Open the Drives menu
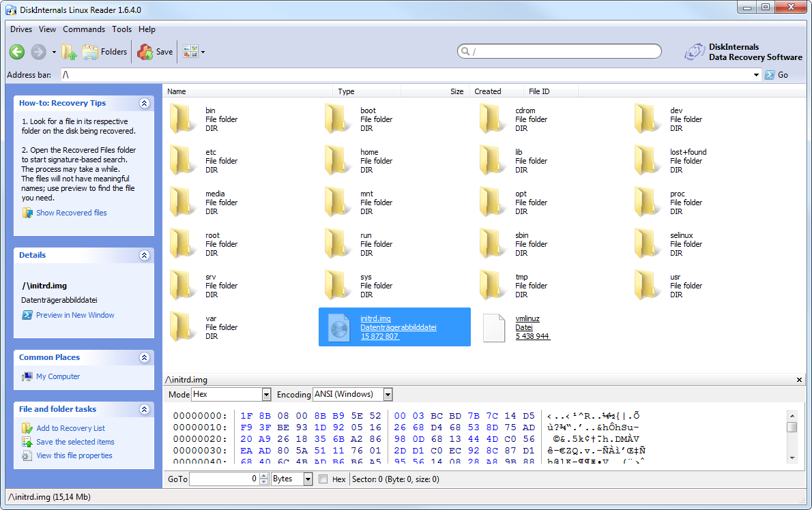812x510 pixels. coord(21,29)
